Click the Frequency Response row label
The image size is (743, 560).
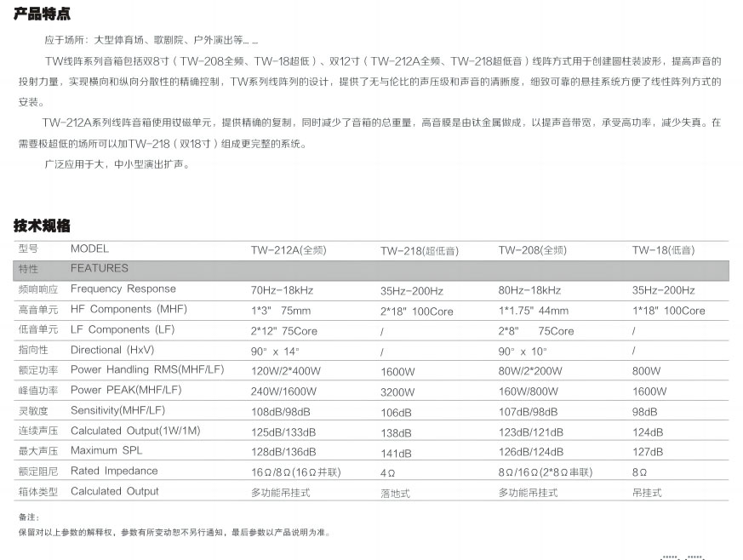123,289
